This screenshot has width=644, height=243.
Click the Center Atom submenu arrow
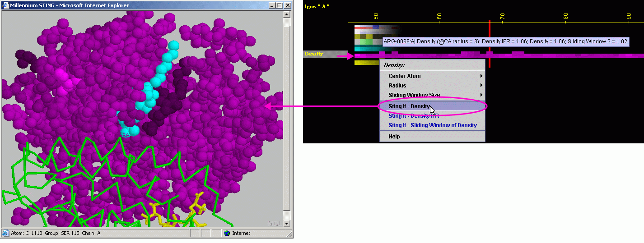coord(481,76)
